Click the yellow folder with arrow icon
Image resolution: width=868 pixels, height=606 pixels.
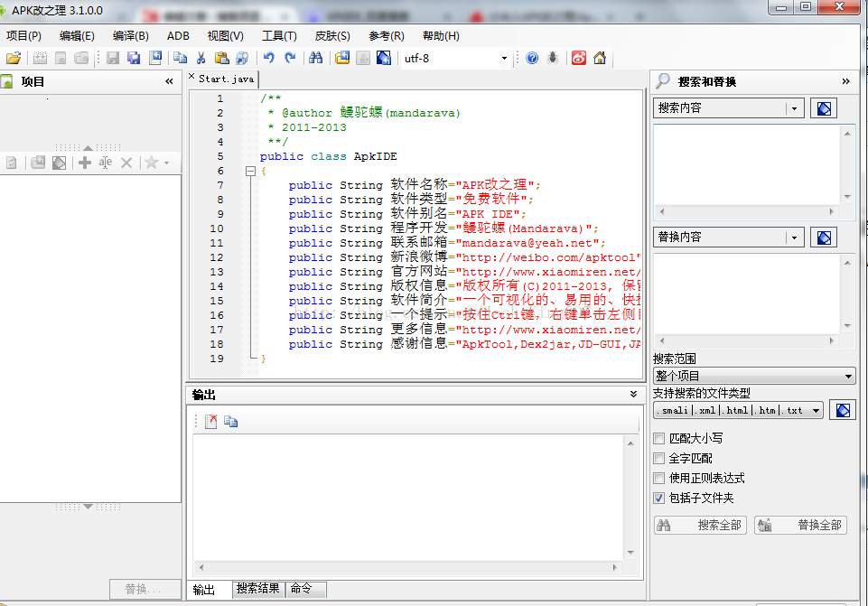[x=342, y=58]
